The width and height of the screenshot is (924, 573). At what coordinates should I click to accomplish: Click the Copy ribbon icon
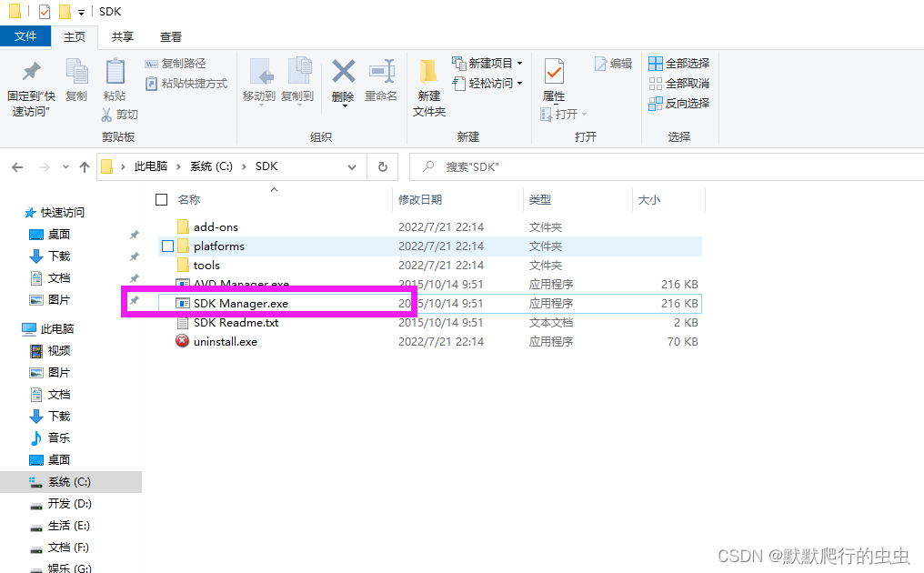76,72
